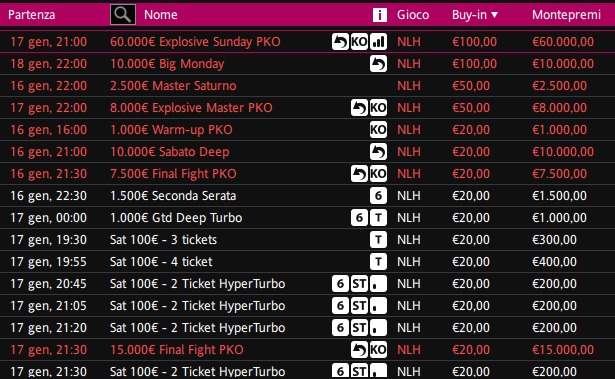Click €15.000,00 prize pool cell
The image size is (615, 379).
(x=563, y=349)
